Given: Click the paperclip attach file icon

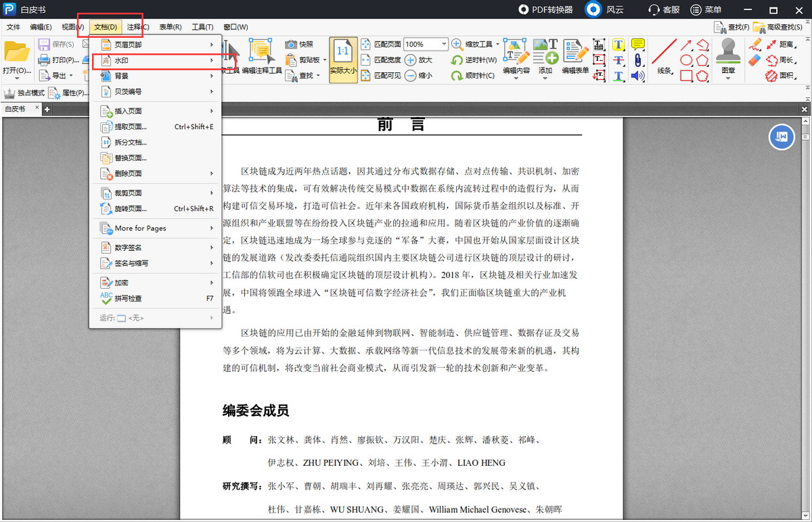Looking at the screenshot, I should click(637, 60).
